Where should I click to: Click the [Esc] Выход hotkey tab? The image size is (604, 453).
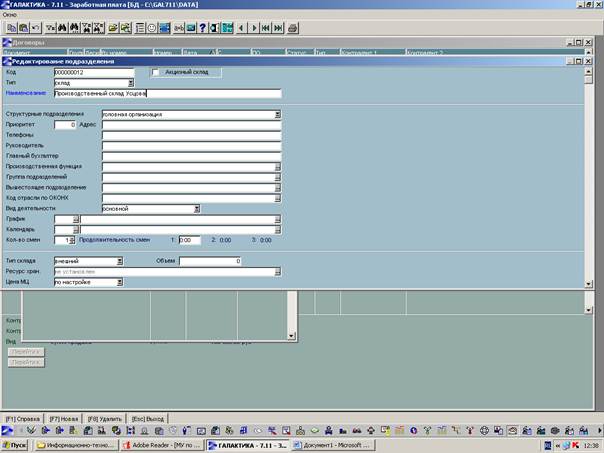point(148,418)
